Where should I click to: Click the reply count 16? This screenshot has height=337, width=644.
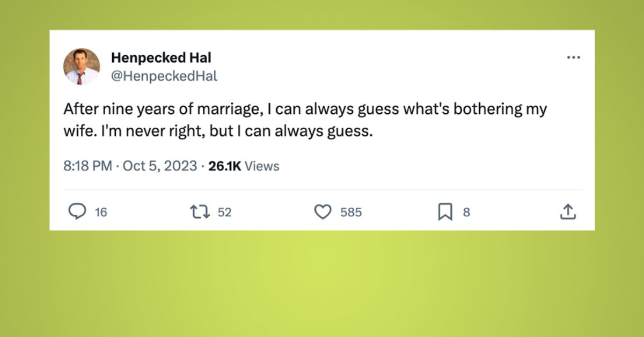pos(101,213)
